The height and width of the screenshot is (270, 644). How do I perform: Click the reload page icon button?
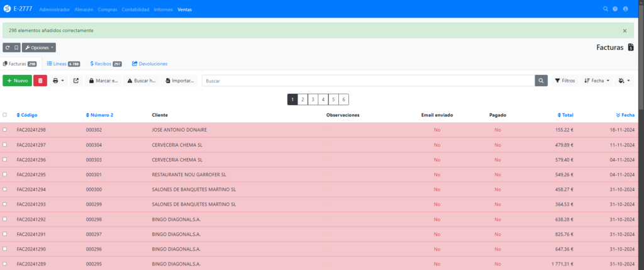pyautogui.click(x=8, y=47)
